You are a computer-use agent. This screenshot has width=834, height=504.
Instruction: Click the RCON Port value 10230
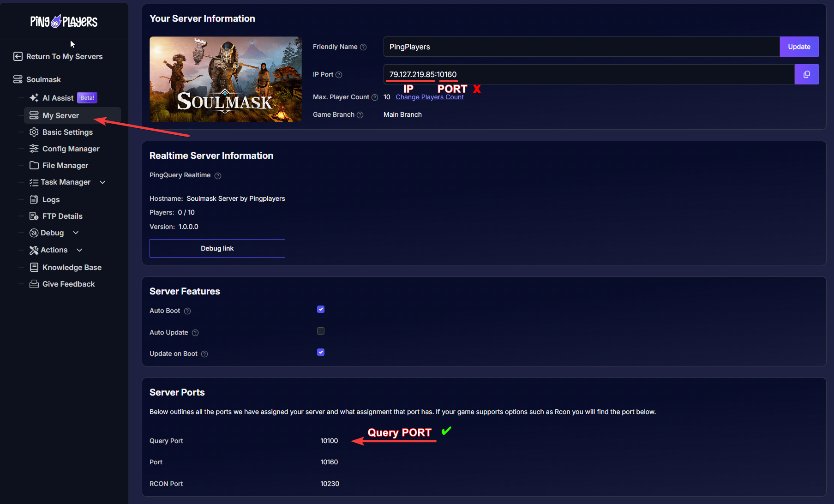(x=330, y=484)
